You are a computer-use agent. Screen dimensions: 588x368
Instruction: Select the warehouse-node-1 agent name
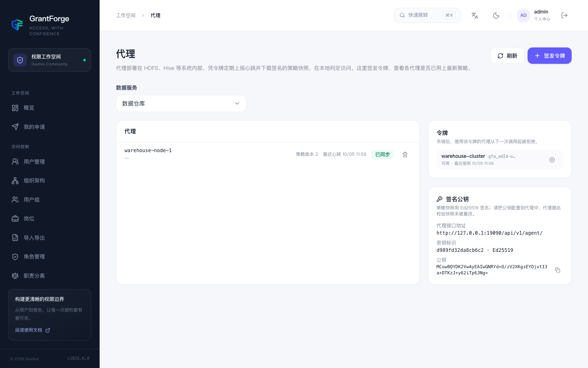coord(148,150)
